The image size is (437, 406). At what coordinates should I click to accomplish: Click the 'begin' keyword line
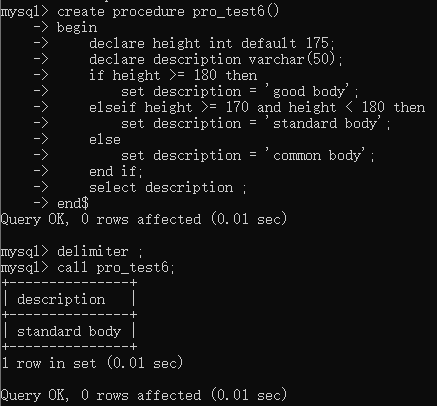(x=77, y=28)
